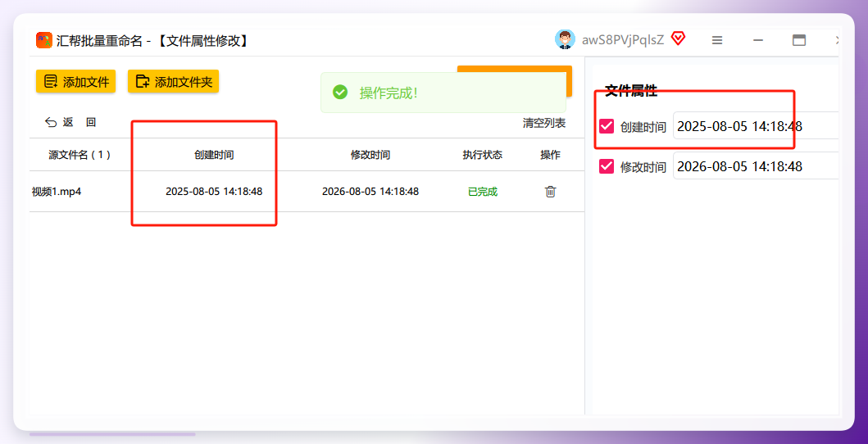Maximize the application window

799,40
